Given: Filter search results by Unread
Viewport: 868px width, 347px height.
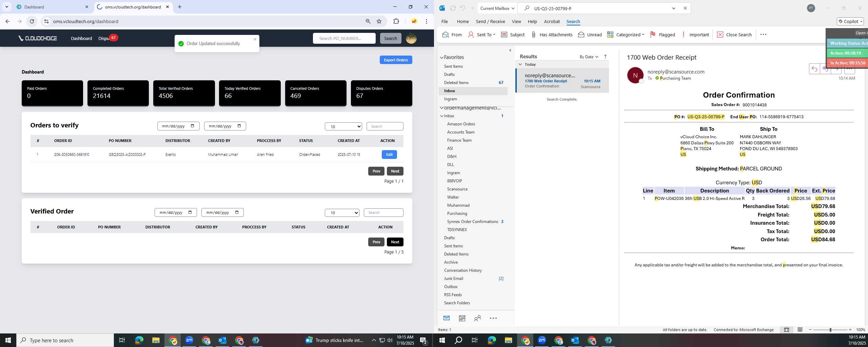Looking at the screenshot, I should (590, 35).
